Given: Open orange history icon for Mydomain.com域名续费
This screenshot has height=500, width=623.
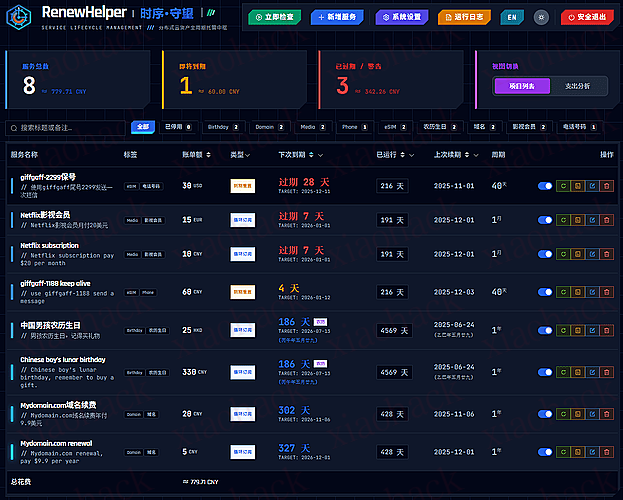Looking at the screenshot, I should (577, 414).
